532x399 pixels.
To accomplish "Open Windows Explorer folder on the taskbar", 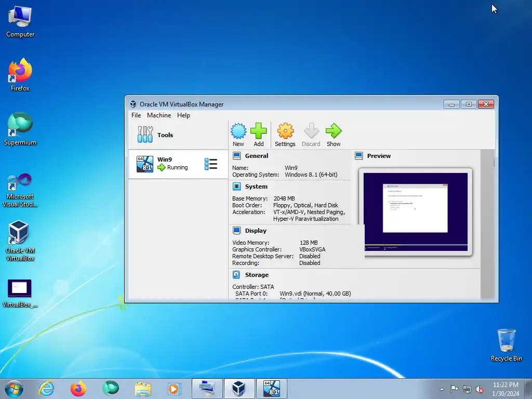I will [143, 389].
